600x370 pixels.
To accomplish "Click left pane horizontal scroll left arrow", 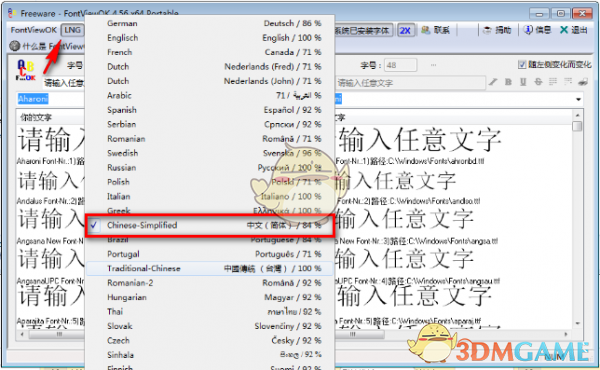I will pyautogui.click(x=22, y=334).
